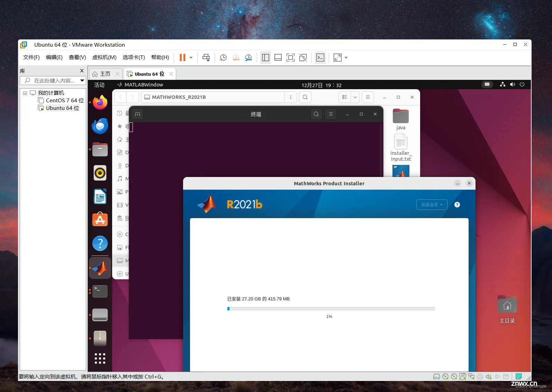Open Ubuntu Software from the dock
Screen dimensions: 552x392
(100, 220)
